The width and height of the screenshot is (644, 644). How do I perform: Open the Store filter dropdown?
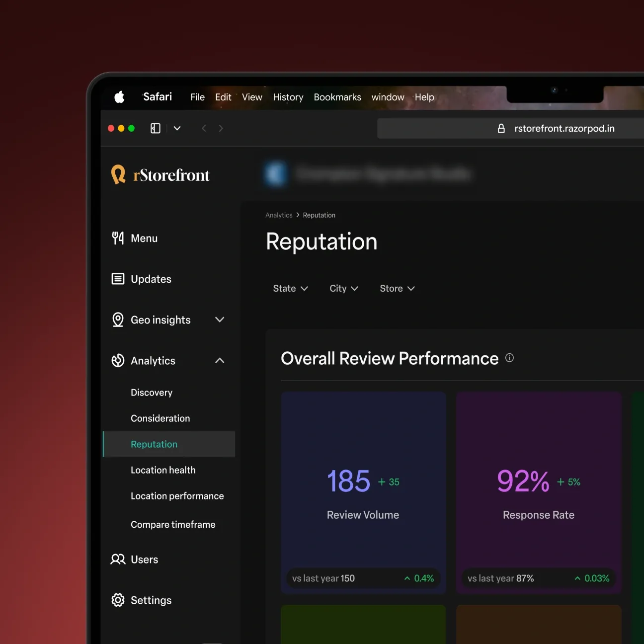[x=397, y=289]
